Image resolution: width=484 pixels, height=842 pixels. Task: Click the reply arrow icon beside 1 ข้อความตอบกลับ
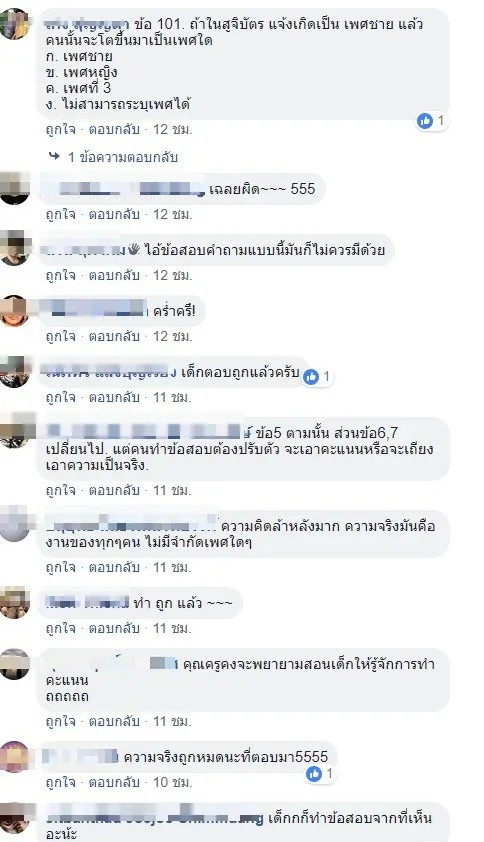(54, 156)
